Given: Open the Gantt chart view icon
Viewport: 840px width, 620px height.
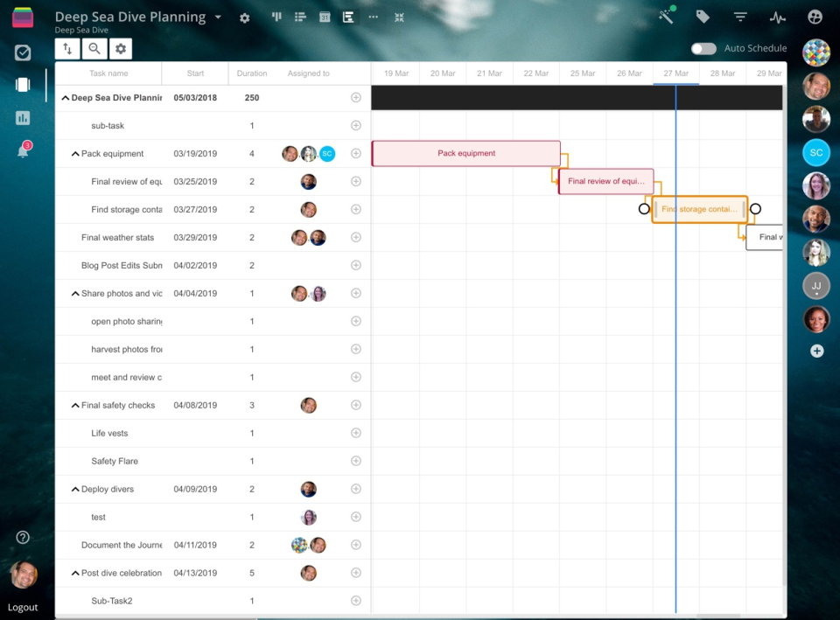Looking at the screenshot, I should click(x=348, y=17).
